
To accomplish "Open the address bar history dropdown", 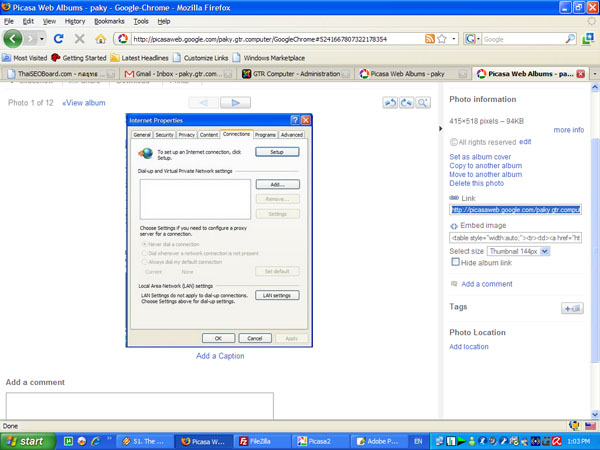I will tap(454, 39).
